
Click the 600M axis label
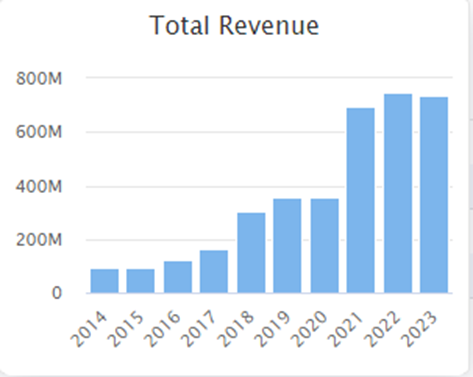click(39, 132)
